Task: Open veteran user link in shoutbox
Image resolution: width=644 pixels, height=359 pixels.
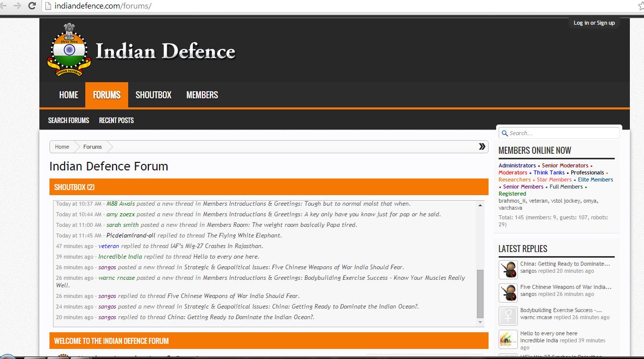Action: [x=109, y=246]
